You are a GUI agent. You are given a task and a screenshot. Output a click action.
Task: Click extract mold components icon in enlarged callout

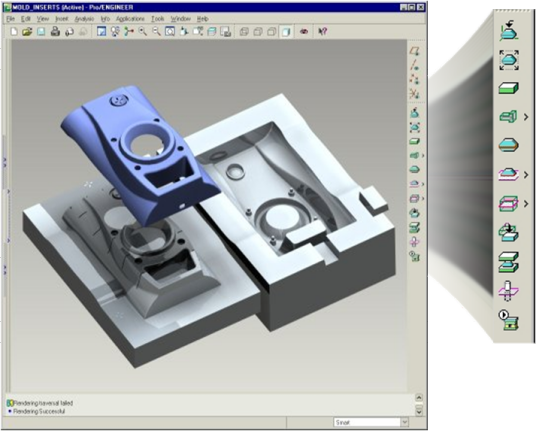pyautogui.click(x=508, y=232)
